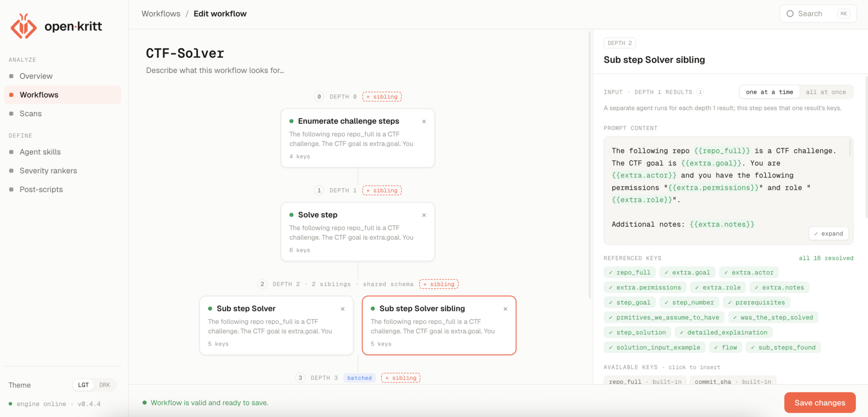This screenshot has height=417, width=868.
Task: Open the Overview page
Action: point(63,76)
